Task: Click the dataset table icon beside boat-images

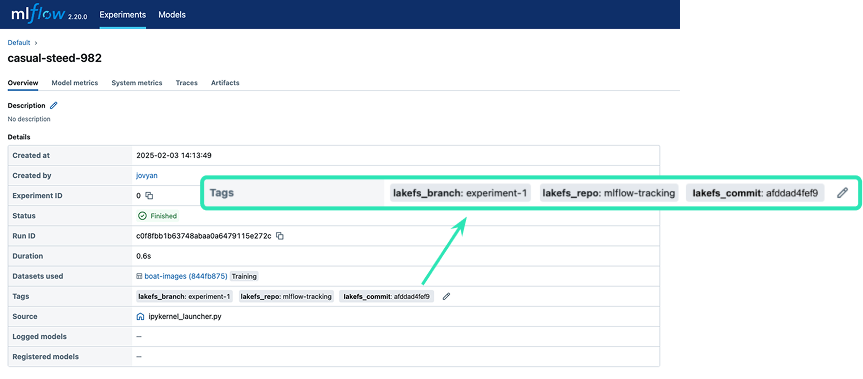Action: tap(139, 276)
